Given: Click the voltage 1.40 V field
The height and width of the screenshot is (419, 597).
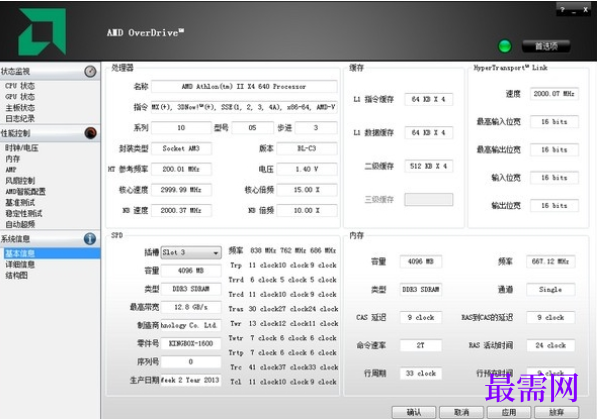Looking at the screenshot, I should click(x=307, y=169).
